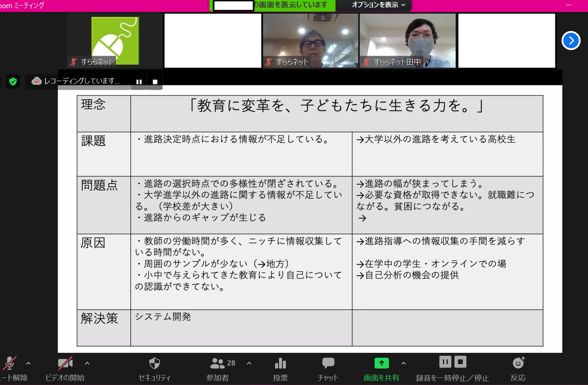Show next participants with blue arrow
The height and width of the screenshot is (385, 588).
pos(571,40)
